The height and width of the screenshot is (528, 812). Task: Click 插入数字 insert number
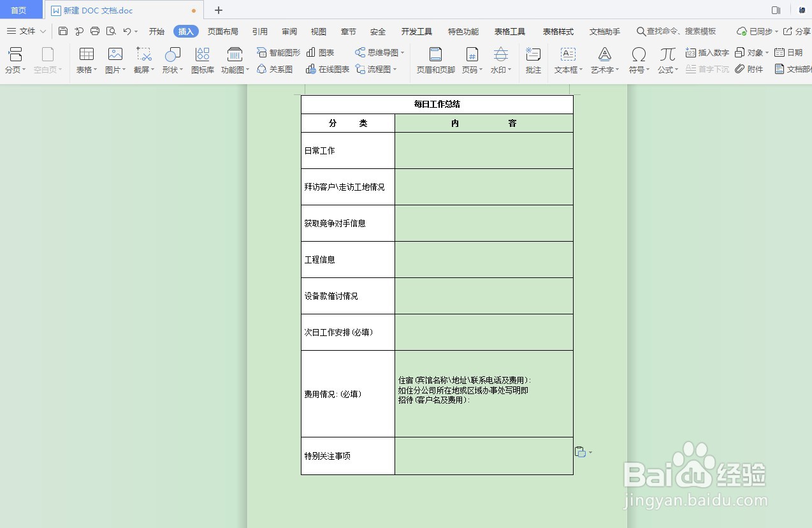pyautogui.click(x=707, y=52)
